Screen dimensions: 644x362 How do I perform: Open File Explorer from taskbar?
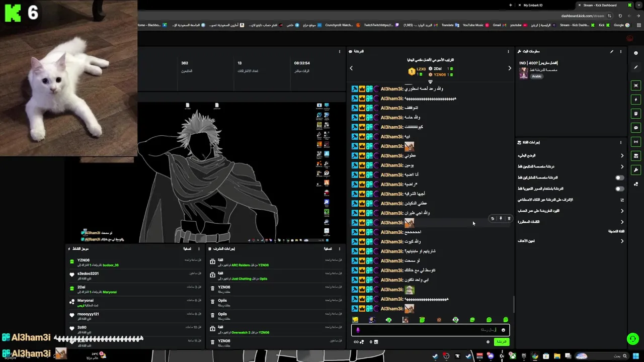tap(557, 356)
